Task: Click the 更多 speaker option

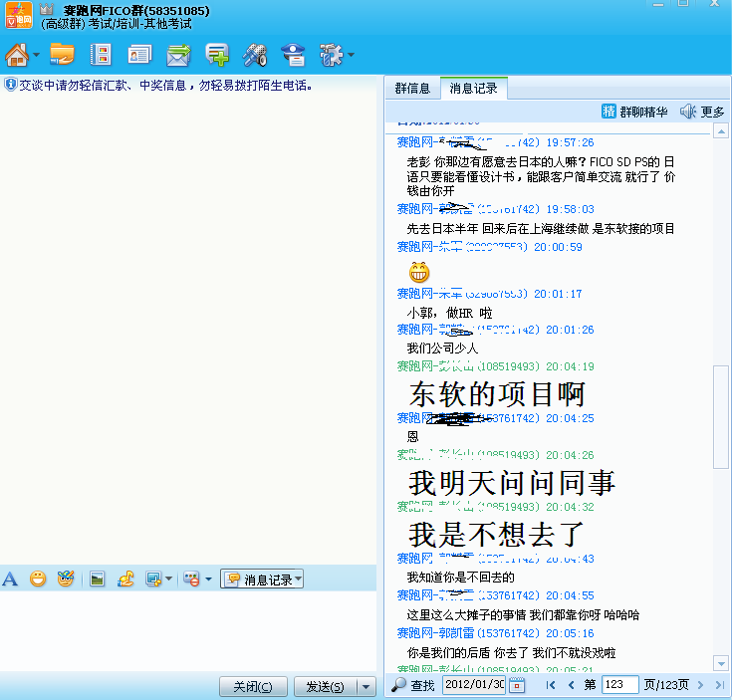Action: [702, 112]
